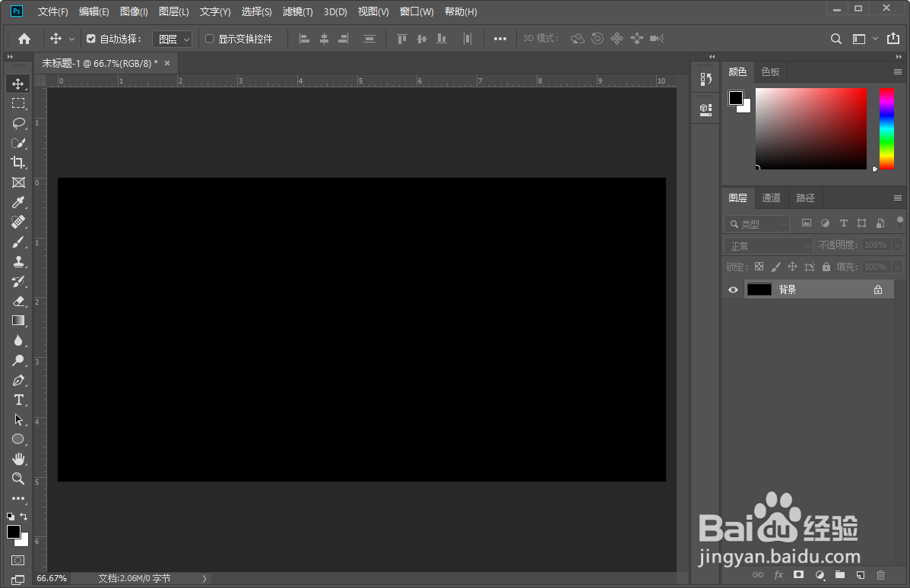Activate the Crop tool
910x588 pixels.
pyautogui.click(x=17, y=163)
